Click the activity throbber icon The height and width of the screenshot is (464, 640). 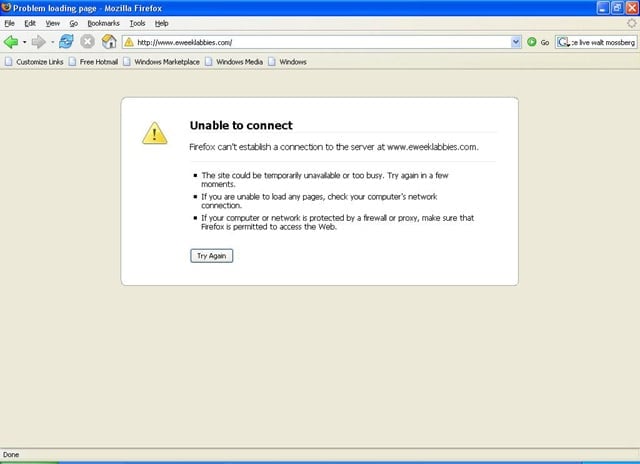point(631,24)
